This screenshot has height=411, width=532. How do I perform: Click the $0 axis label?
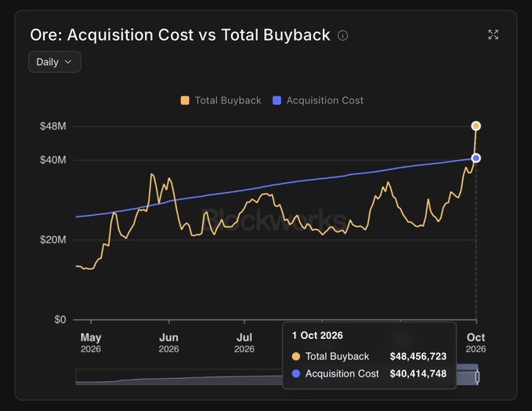click(60, 320)
